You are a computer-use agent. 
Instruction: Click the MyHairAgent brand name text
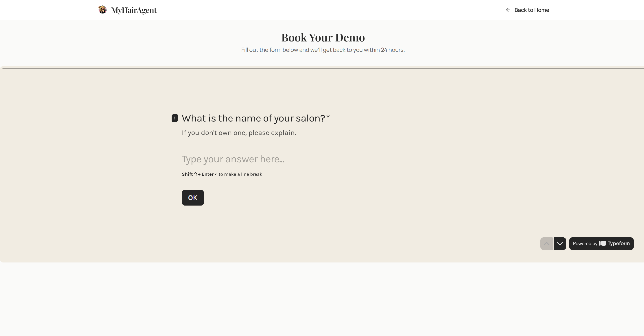tap(134, 10)
